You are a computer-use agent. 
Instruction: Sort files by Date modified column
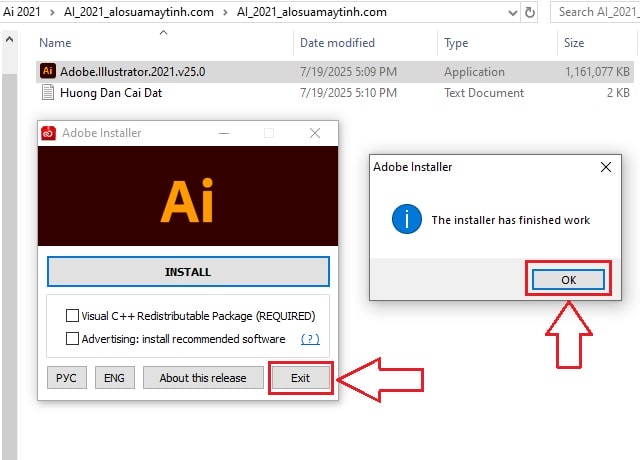(337, 43)
